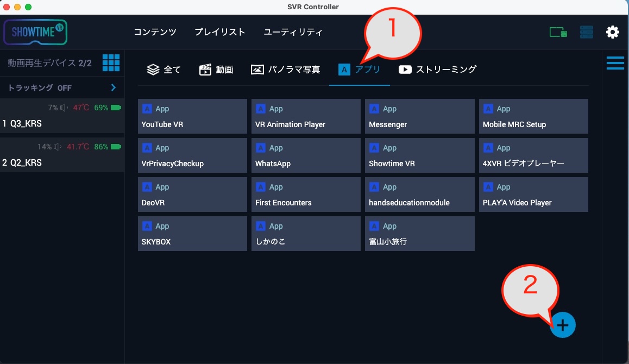Open the コンテンツ menu
Image resolution: width=629 pixels, height=364 pixels.
(x=155, y=32)
